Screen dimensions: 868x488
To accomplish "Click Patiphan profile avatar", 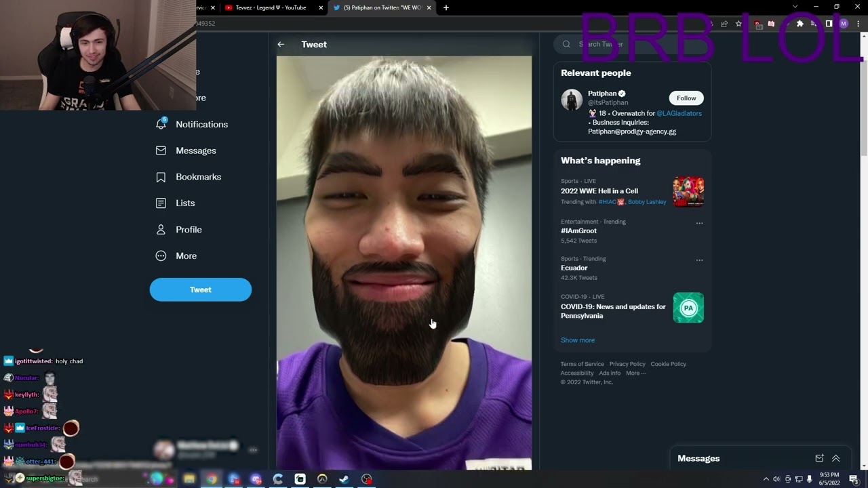I will 572,100.
